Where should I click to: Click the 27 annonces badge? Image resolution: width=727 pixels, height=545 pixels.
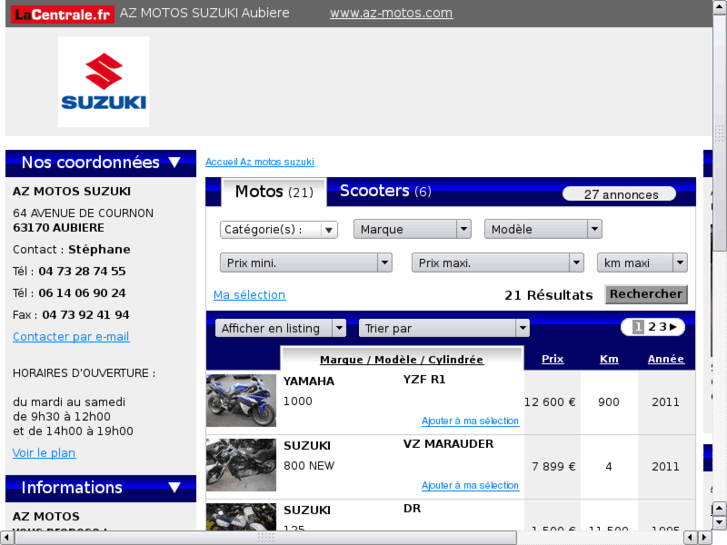[619, 194]
